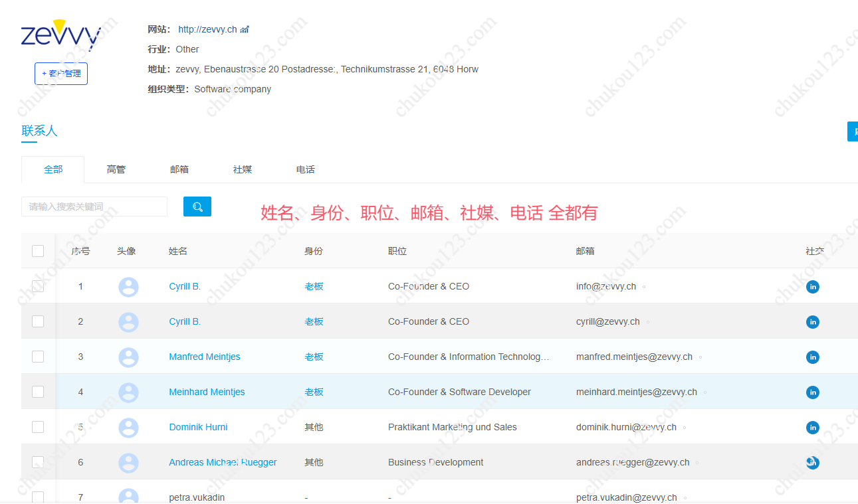Viewport: 858px width, 504px height.
Task: Select the Meinhard Meintjes row checkbox
Action: point(38,392)
